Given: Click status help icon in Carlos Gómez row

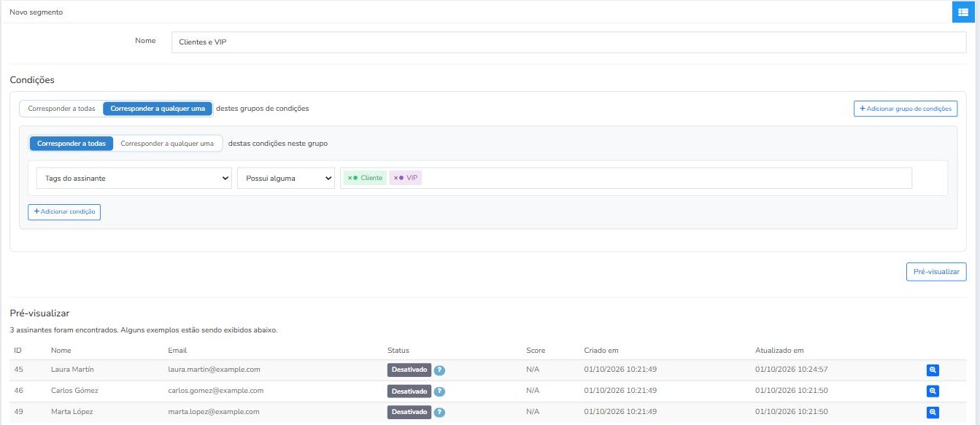Looking at the screenshot, I should (x=439, y=391).
